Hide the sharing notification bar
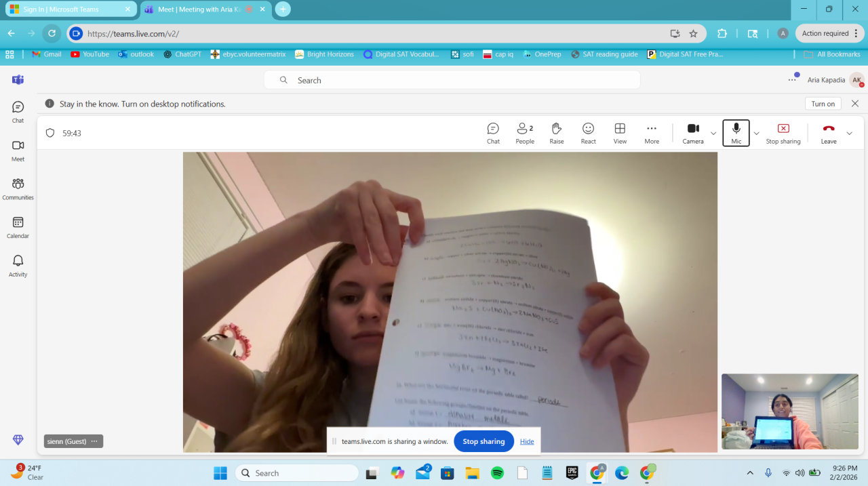868x486 pixels. (x=527, y=441)
